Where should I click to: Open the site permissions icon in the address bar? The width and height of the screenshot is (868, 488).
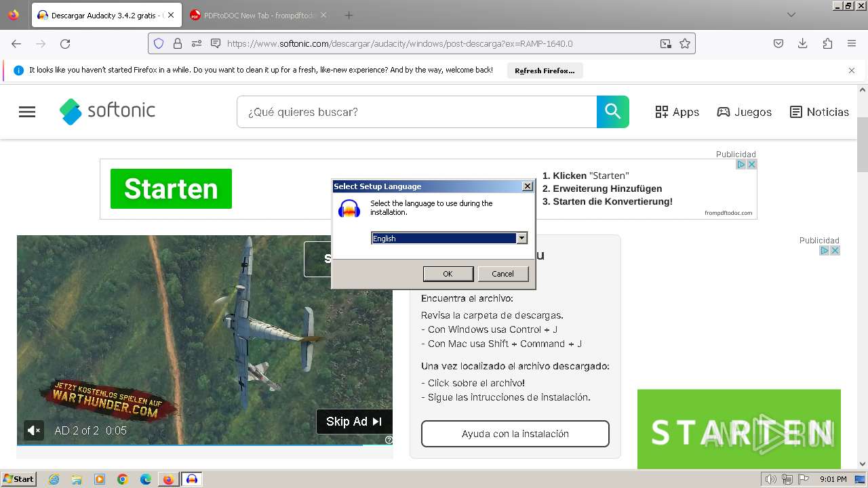pos(197,43)
